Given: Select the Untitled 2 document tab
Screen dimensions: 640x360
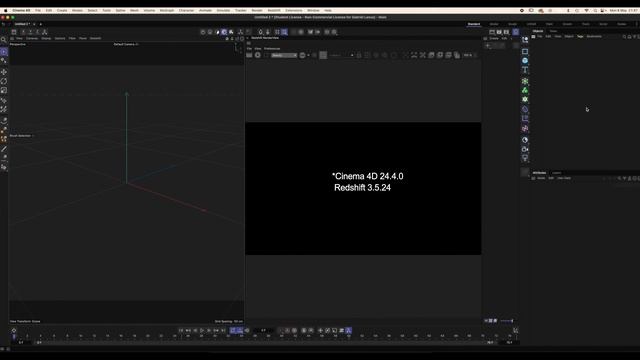Looking at the screenshot, I should tap(22, 24).
